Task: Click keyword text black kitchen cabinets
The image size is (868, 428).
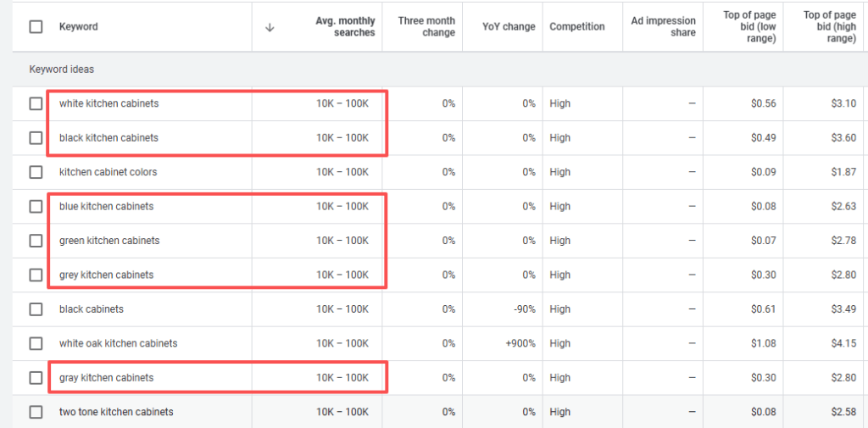Action: coord(108,138)
